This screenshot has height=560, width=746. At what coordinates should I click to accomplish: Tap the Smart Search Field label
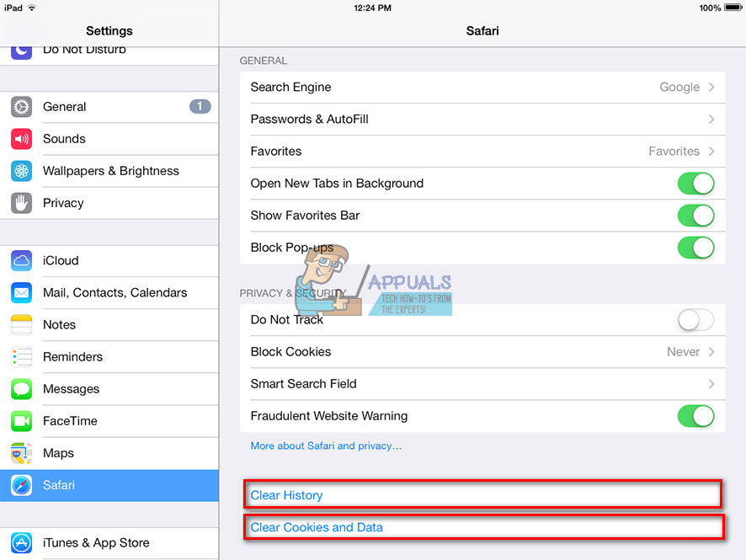[304, 384]
